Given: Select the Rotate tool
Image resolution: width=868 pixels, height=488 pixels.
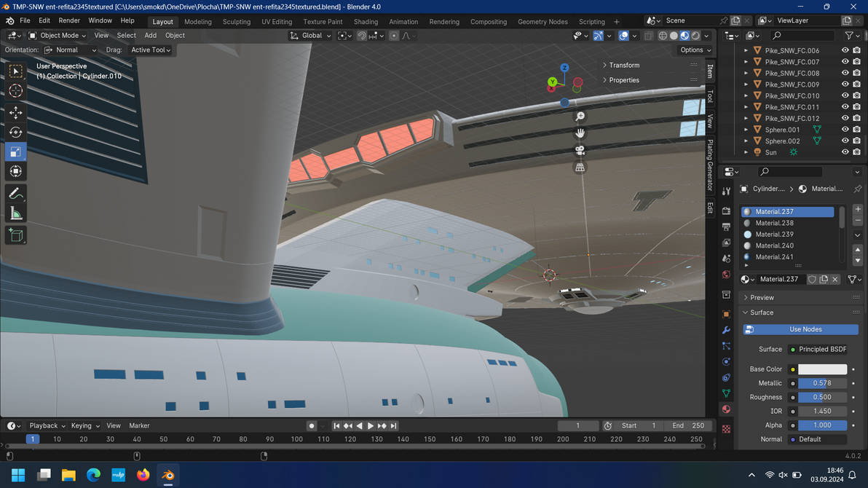Looking at the screenshot, I should [x=15, y=133].
